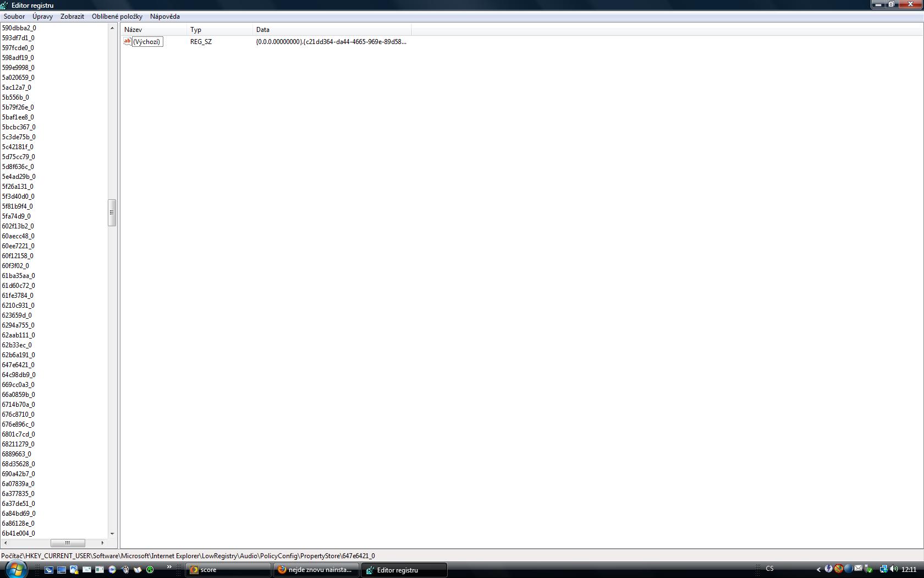Click the envelope icon in the system tray
Image resolution: width=924 pixels, height=578 pixels.
tap(859, 568)
